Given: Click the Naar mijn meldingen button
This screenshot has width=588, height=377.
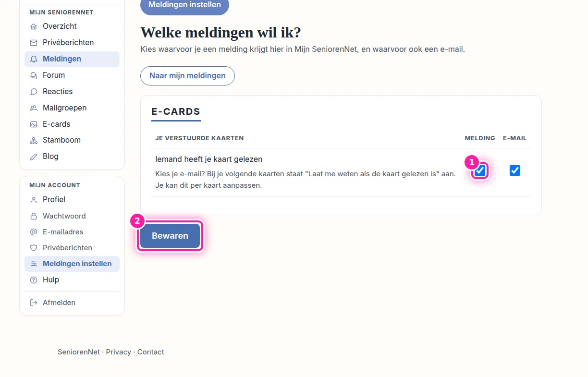Looking at the screenshot, I should pyautogui.click(x=187, y=76).
